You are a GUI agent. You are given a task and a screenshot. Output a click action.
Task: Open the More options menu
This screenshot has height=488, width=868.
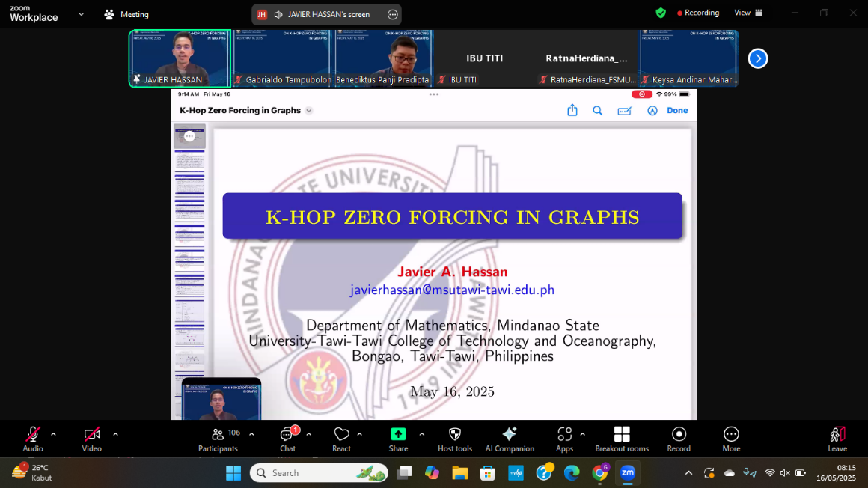click(731, 436)
